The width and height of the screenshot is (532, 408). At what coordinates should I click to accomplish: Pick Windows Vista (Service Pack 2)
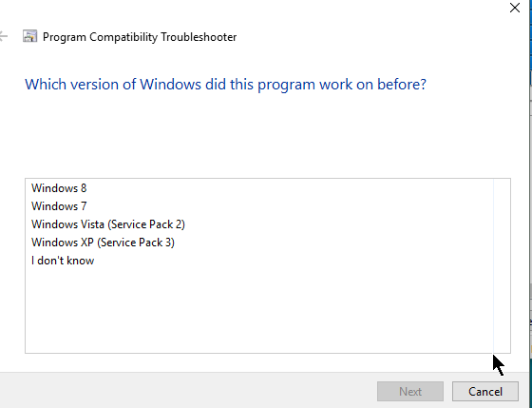[x=108, y=224]
